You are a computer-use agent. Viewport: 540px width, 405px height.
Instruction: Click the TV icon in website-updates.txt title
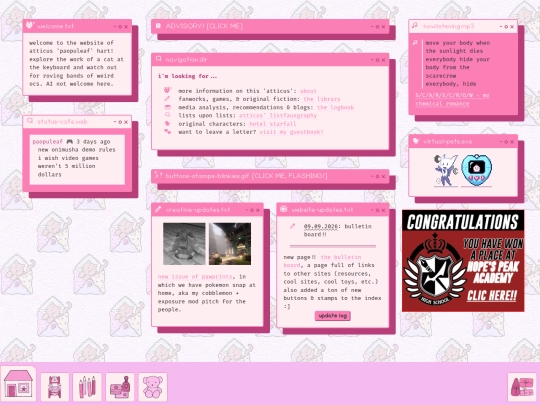283,209
